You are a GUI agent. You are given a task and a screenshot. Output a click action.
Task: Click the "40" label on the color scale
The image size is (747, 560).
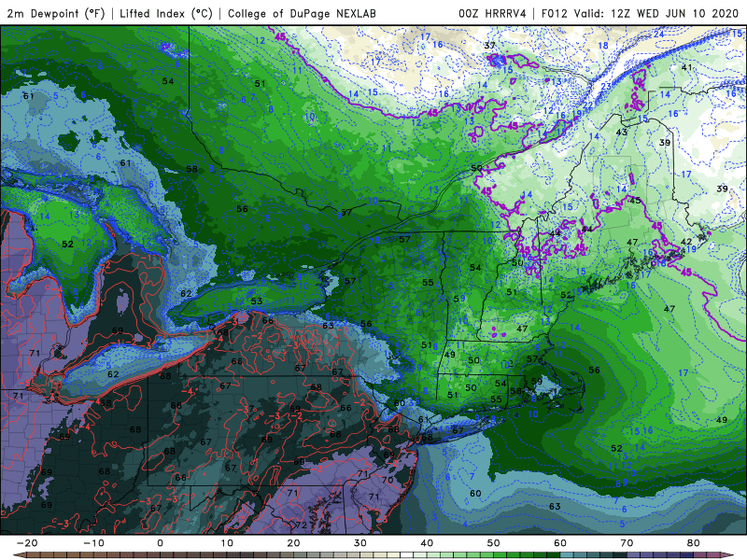(427, 543)
